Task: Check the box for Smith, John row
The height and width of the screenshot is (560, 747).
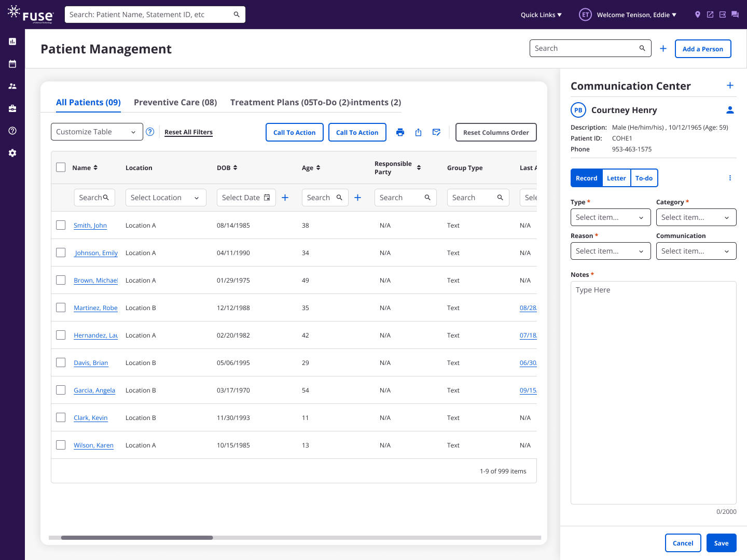Action: tap(61, 225)
